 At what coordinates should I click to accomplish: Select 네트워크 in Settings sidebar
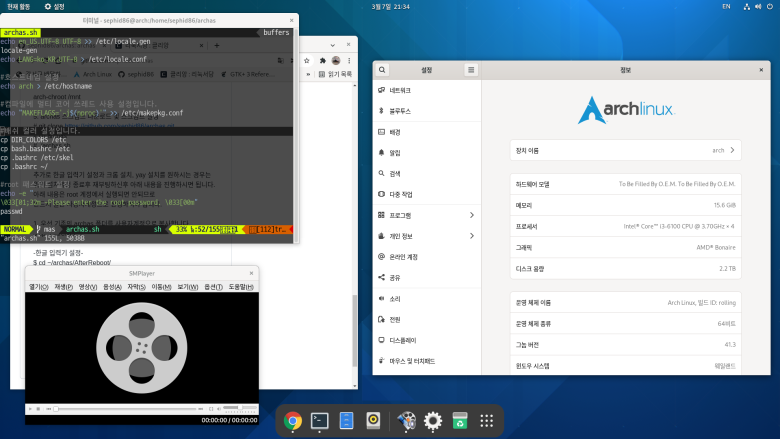point(427,90)
